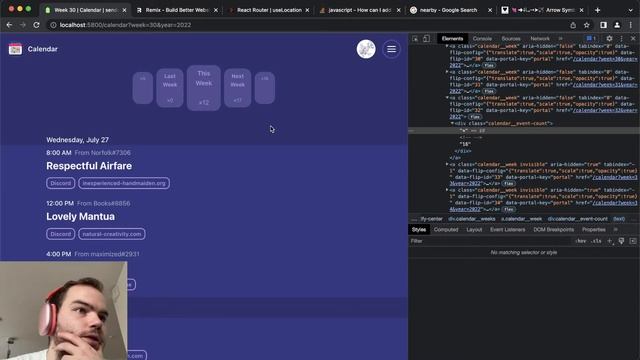The width and height of the screenshot is (640, 360).
Task: Open the This Week card
Action: click(x=204, y=88)
